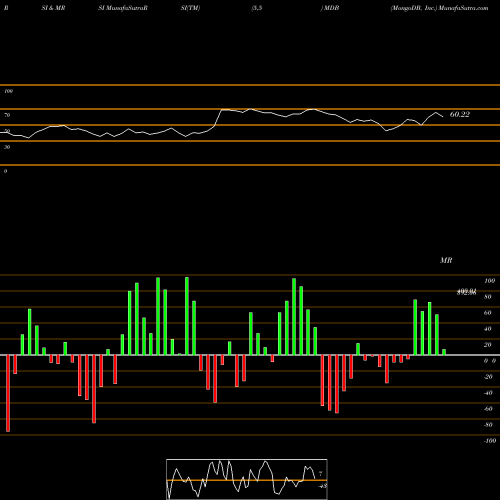Click the MR axis label 80
The height and width of the screenshot is (500, 500).
(487, 297)
